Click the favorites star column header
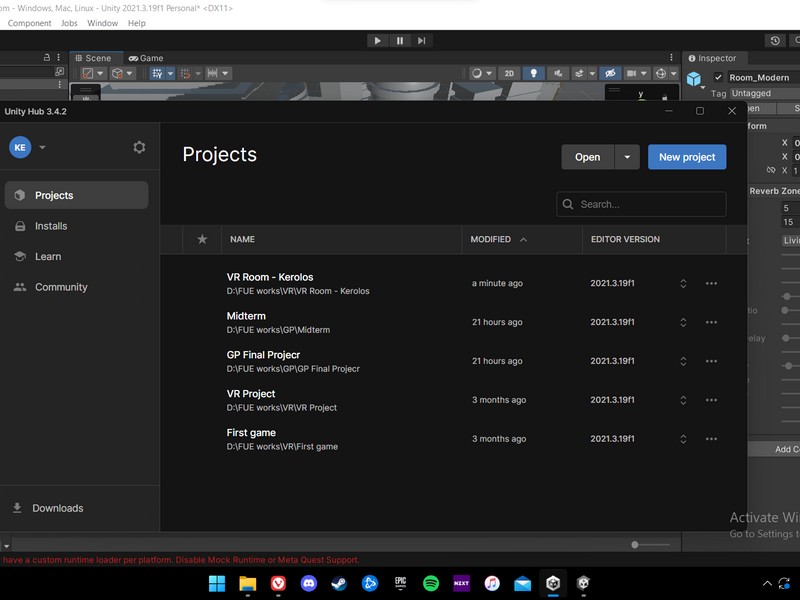The height and width of the screenshot is (600, 800). pyautogui.click(x=202, y=239)
